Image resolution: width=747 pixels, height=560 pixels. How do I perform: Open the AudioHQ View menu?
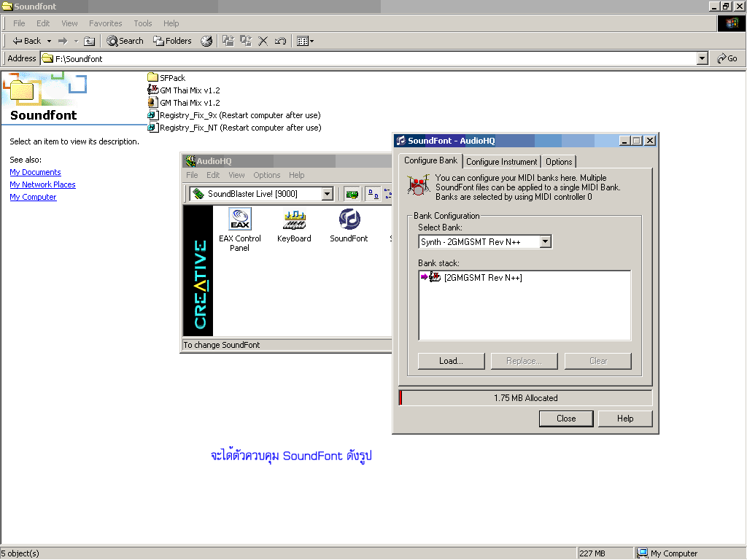(236, 175)
